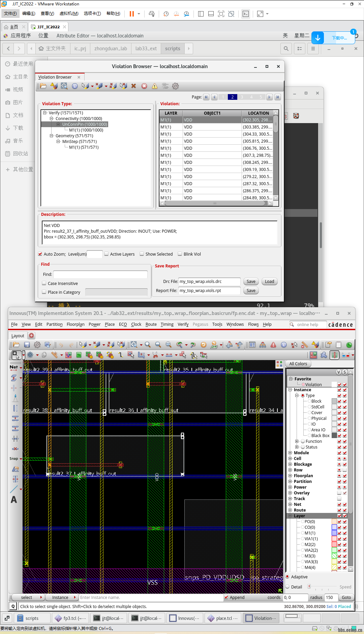Open Innovus preferences gear icon
This screenshot has width=364, height=634.
pos(37,345)
